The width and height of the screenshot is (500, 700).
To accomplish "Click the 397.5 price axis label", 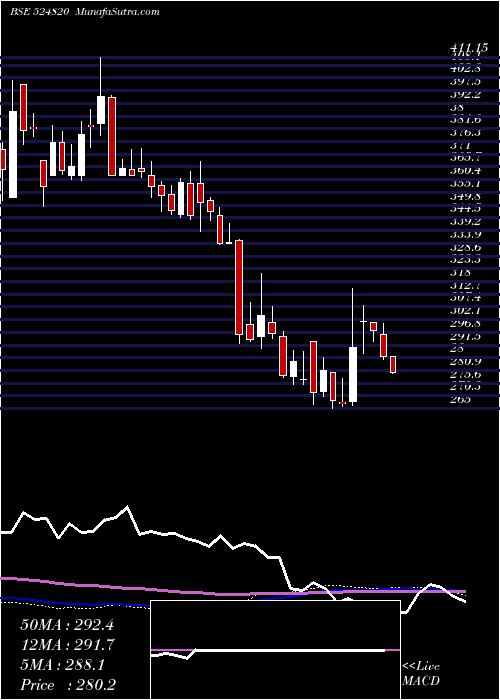I will [x=466, y=82].
